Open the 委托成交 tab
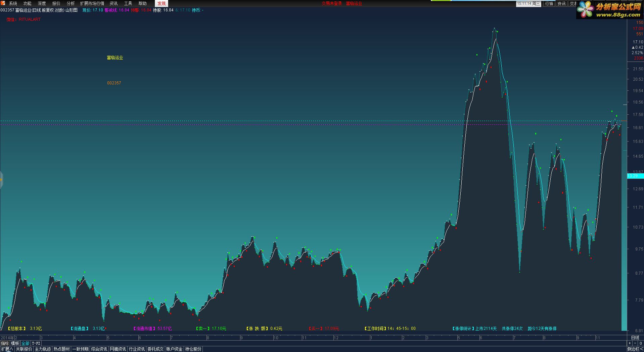This screenshot has height=352, width=644. [x=155, y=349]
